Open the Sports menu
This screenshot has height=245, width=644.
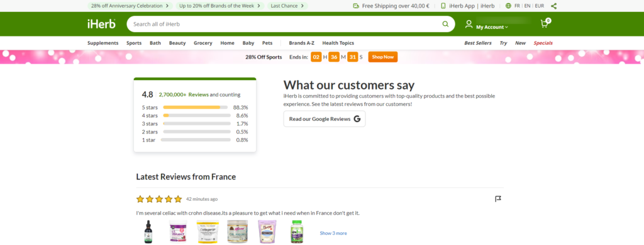[134, 43]
